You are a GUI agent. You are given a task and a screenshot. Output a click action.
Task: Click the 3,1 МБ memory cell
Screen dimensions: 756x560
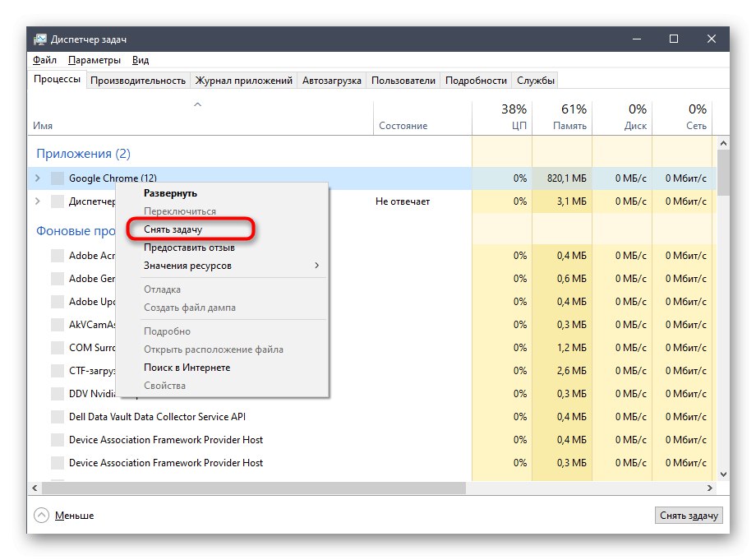pyautogui.click(x=562, y=201)
